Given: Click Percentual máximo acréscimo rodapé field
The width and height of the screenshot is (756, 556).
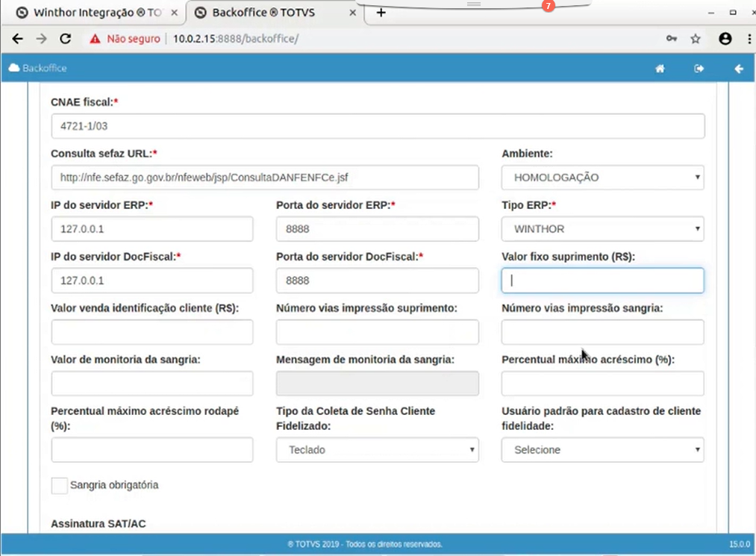Looking at the screenshot, I should pos(152,450).
